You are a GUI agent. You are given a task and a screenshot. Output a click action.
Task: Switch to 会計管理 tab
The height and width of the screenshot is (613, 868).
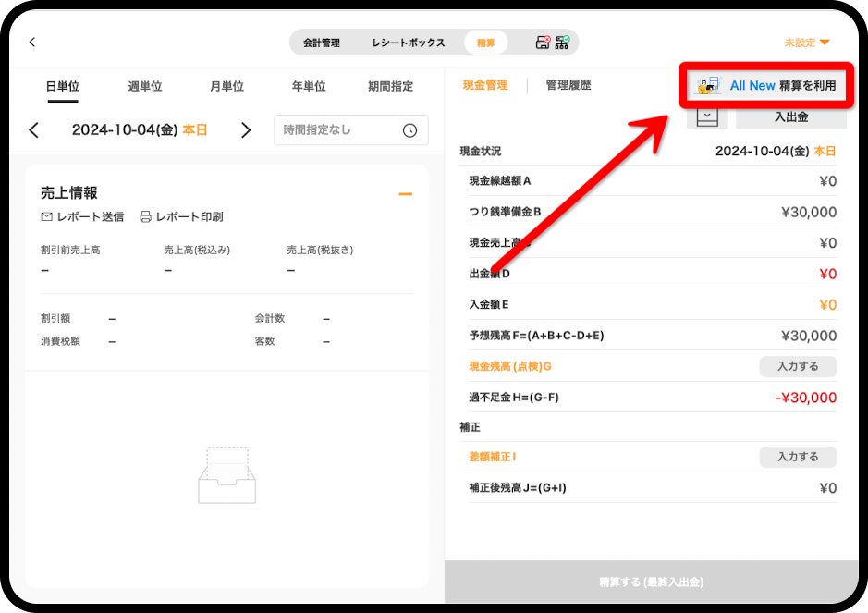[322, 43]
